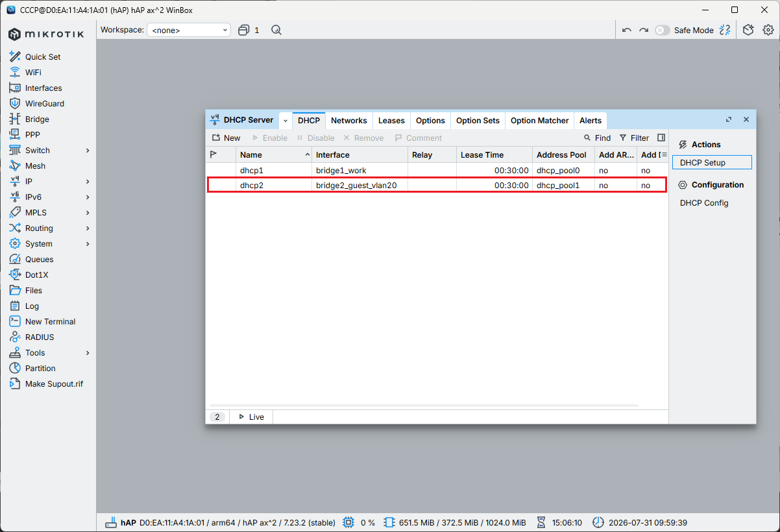This screenshot has height=532, width=780.
Task: Expand the Tools submenu
Action: pos(88,352)
